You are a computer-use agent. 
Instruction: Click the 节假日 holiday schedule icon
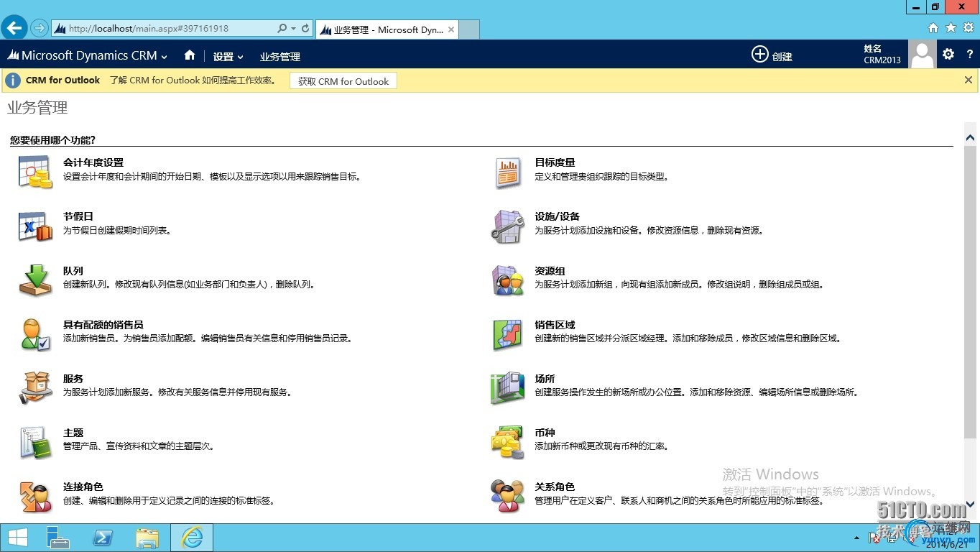click(x=35, y=226)
